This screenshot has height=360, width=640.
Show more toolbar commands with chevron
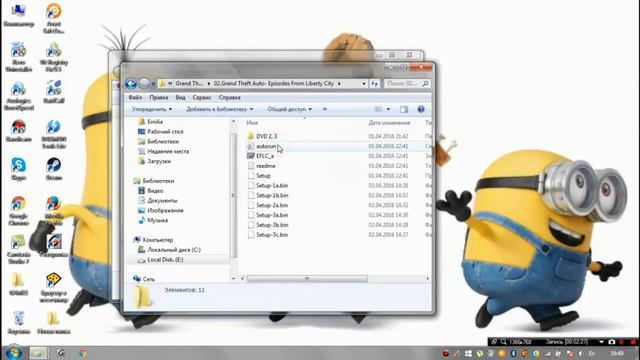pos(325,109)
